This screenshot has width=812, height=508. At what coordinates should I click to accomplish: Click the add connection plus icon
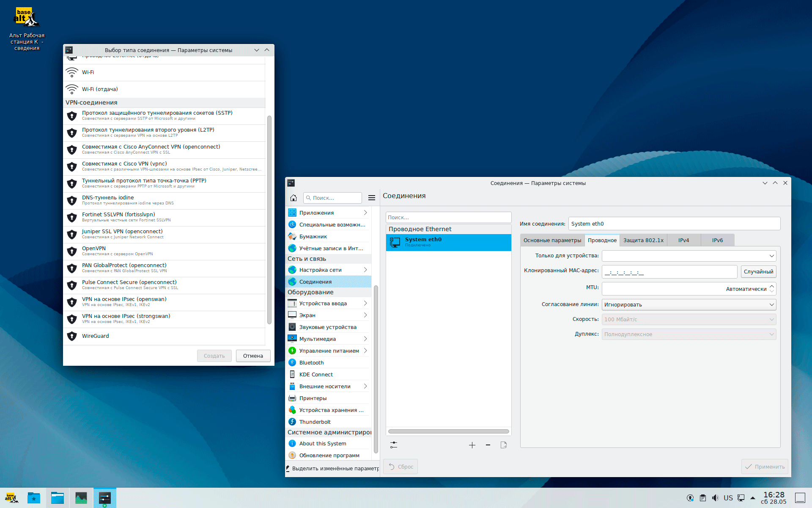(x=472, y=445)
